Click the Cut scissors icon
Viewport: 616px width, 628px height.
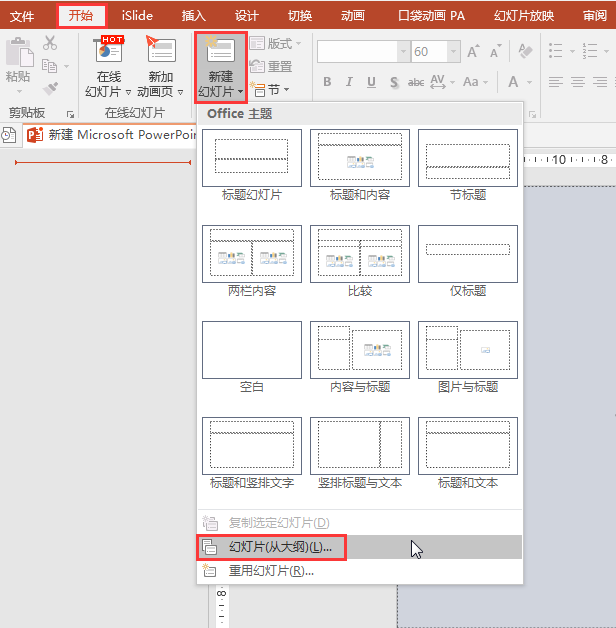(x=50, y=42)
